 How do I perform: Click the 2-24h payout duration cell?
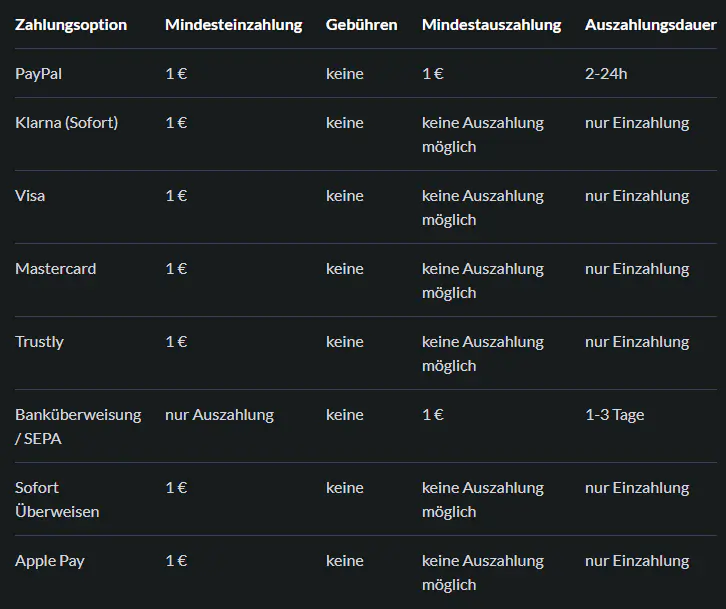(x=606, y=73)
